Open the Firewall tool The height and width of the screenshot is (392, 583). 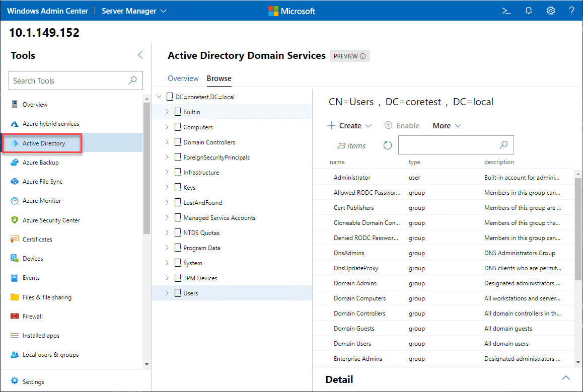(32, 317)
